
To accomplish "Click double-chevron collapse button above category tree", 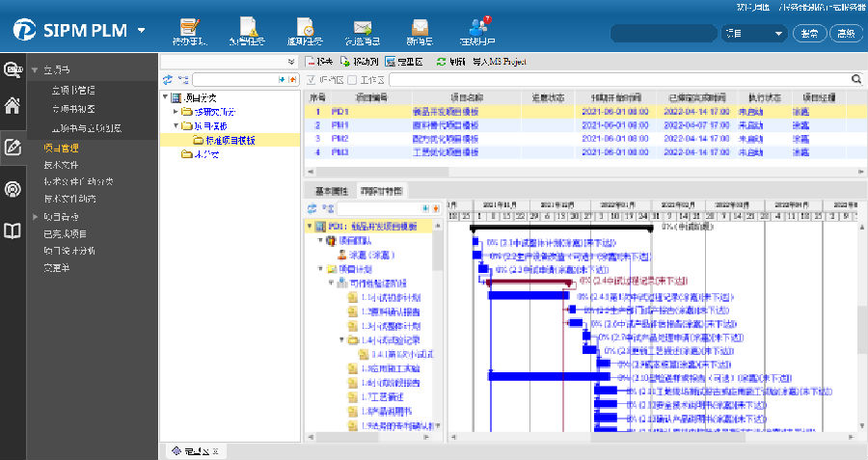I will pyautogui.click(x=291, y=62).
